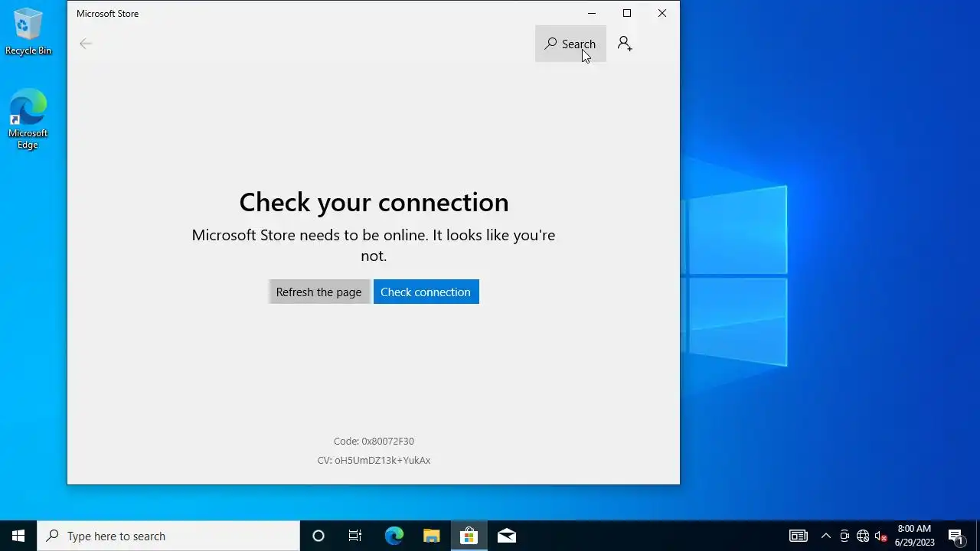Viewport: 980px width, 551px height.
Task: Minimize the Microsoft Store window
Action: click(591, 13)
